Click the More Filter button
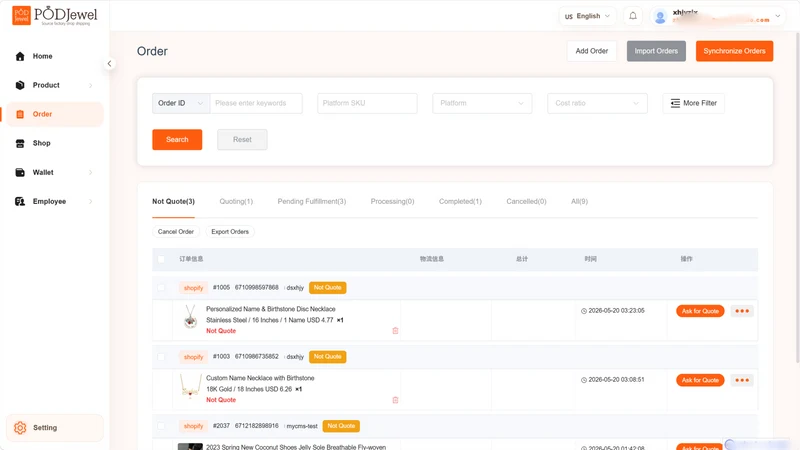 click(x=693, y=103)
